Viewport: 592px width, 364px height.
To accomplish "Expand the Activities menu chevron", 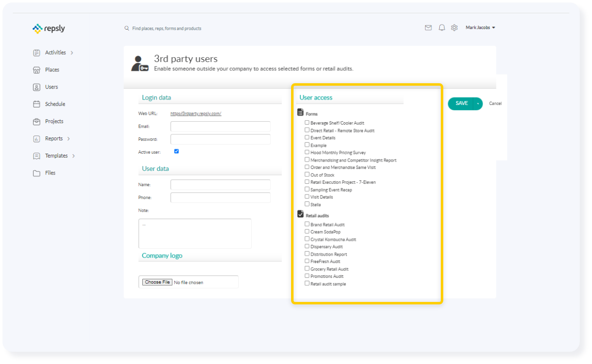I will (72, 53).
